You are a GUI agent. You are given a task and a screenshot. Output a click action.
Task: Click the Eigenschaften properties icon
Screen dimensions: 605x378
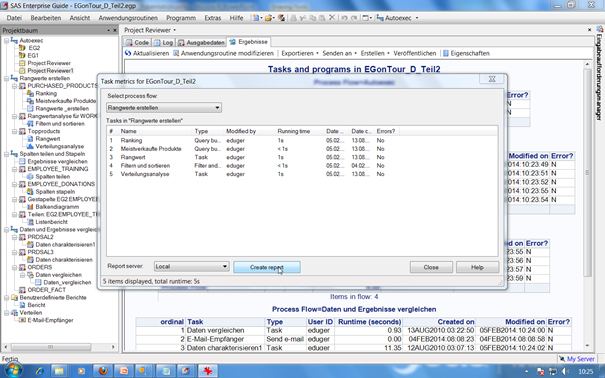(x=446, y=53)
